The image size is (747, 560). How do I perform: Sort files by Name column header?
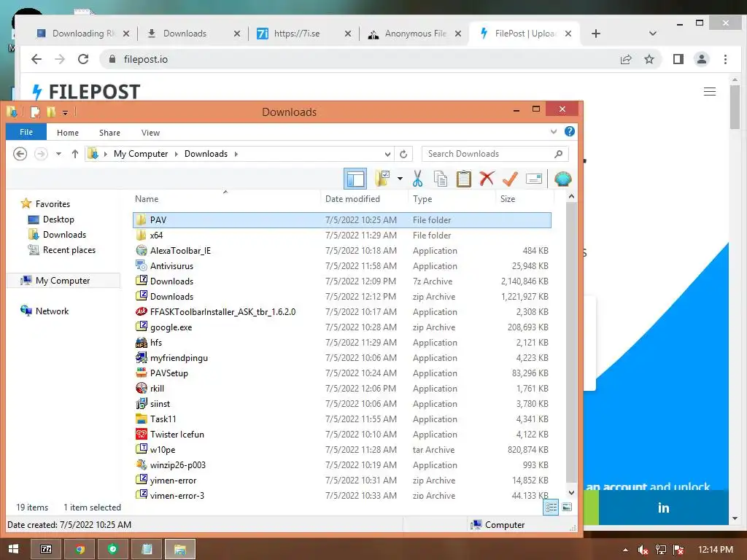[226, 198]
